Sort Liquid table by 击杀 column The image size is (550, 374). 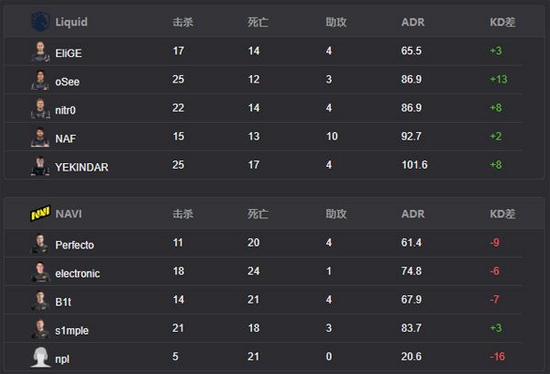point(183,22)
